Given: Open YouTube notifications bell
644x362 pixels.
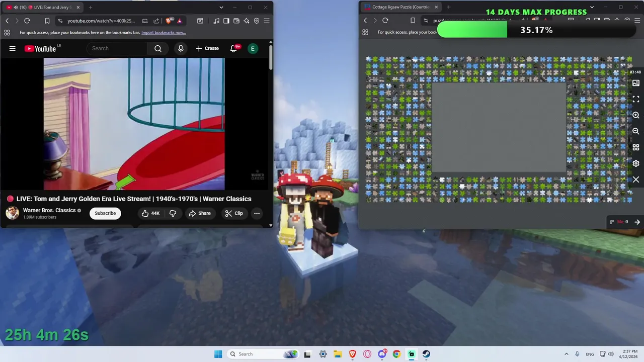Looking at the screenshot, I should coord(234,48).
